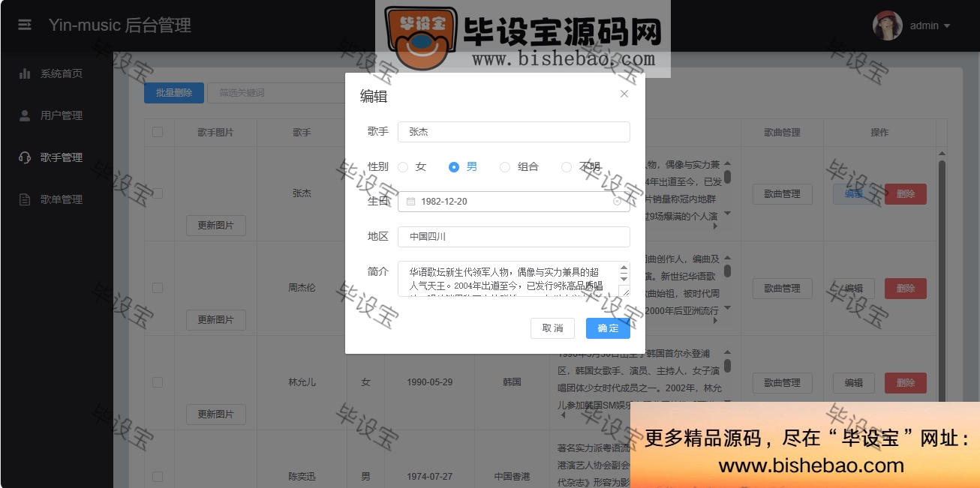Go to 歌单管理 in sidebar
Viewport: 980px width, 488px height.
(x=56, y=199)
